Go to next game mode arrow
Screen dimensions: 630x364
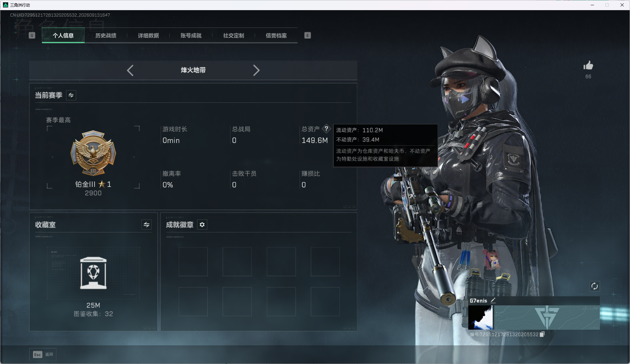pos(256,70)
